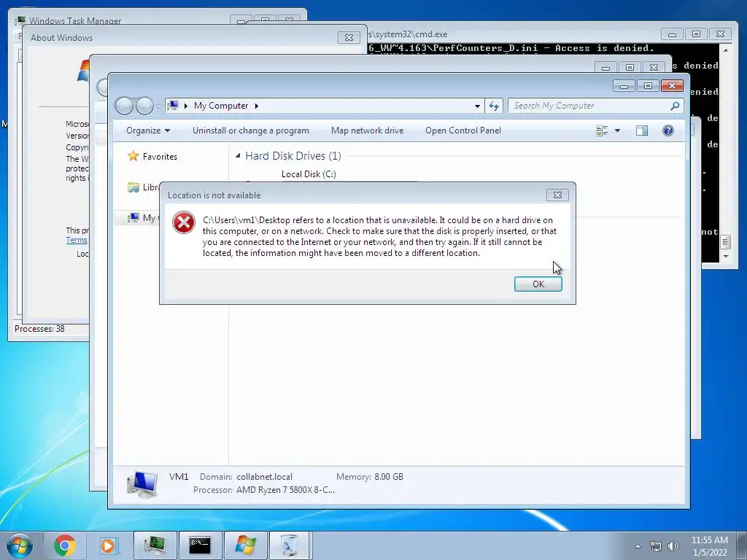Click the Change your view icon
This screenshot has width=747, height=560.
(x=602, y=131)
